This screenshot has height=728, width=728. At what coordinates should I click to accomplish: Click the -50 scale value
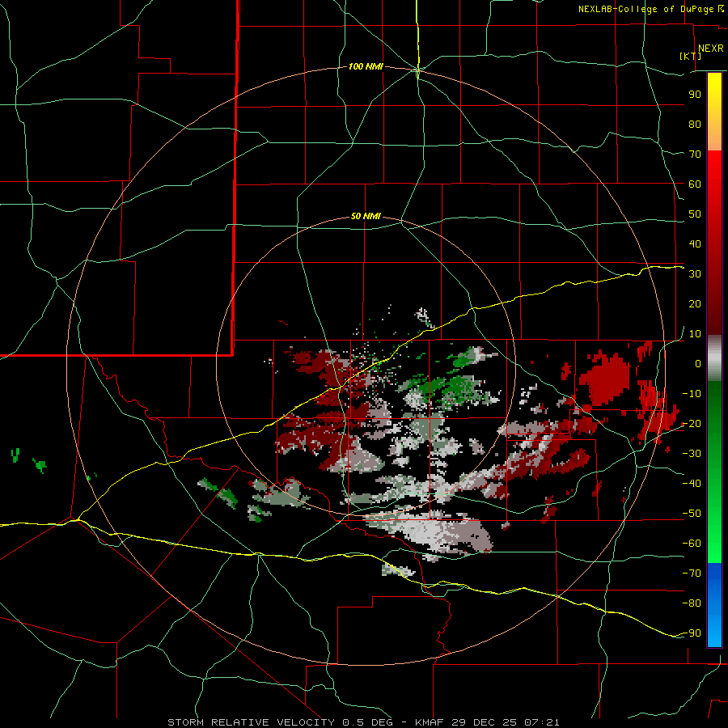[x=692, y=514]
